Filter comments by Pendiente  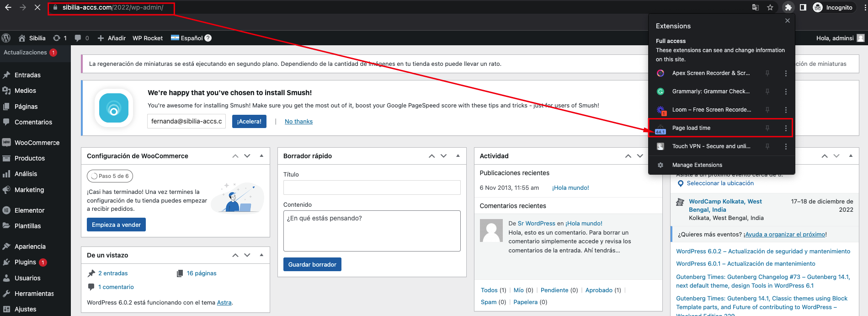(x=554, y=290)
